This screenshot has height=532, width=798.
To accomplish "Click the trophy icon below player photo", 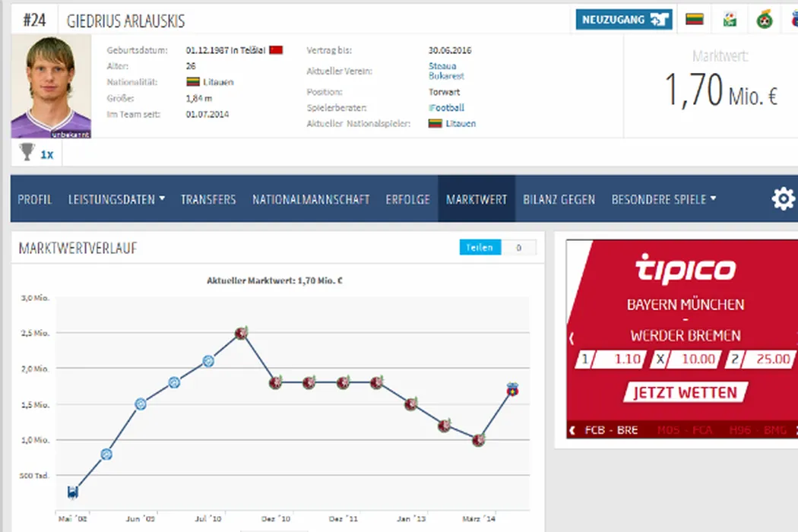I will point(27,153).
